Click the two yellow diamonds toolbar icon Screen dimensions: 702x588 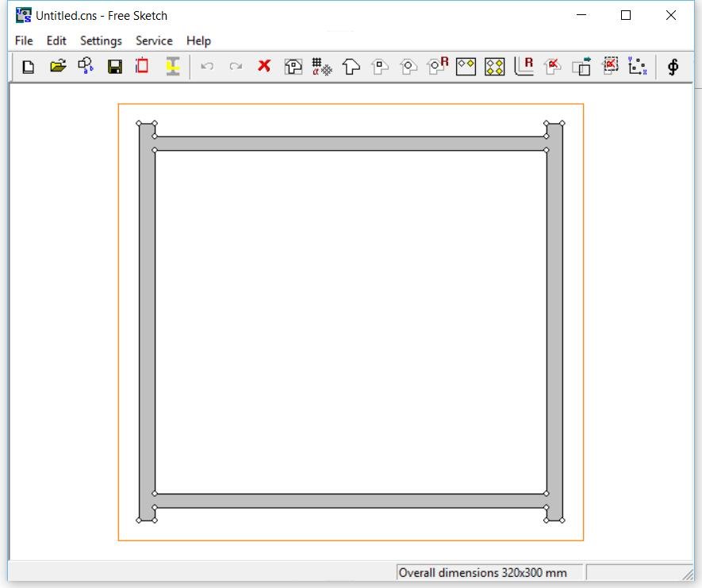tap(466, 67)
